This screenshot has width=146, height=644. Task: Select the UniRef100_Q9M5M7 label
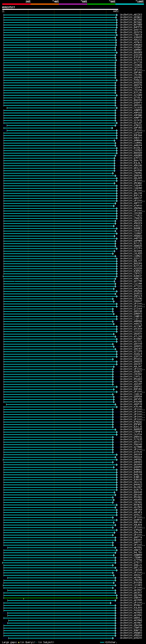tap(131, 50)
